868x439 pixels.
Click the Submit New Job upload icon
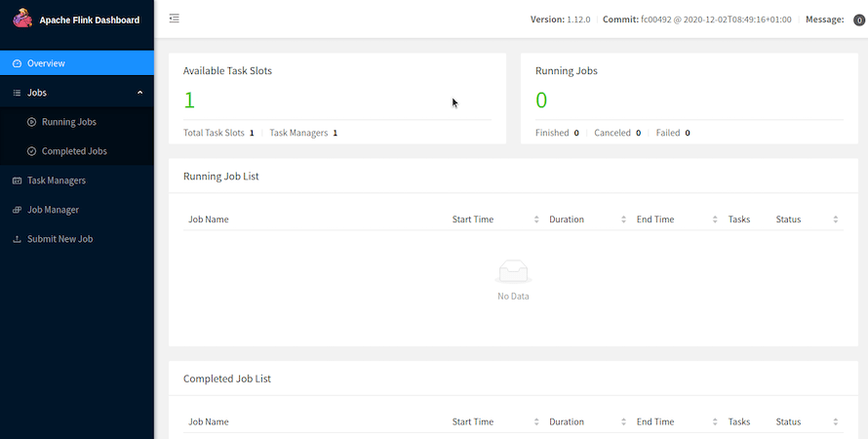pos(17,239)
